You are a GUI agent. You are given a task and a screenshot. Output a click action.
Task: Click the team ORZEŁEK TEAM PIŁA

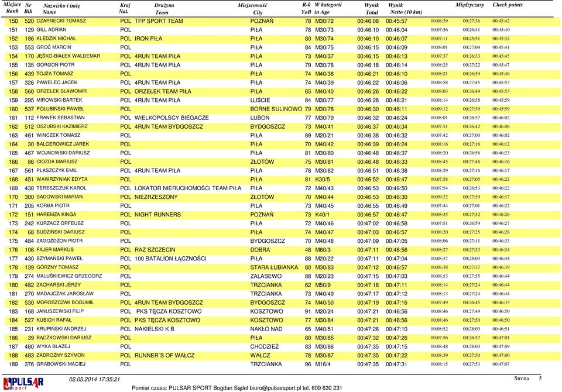(x=163, y=91)
